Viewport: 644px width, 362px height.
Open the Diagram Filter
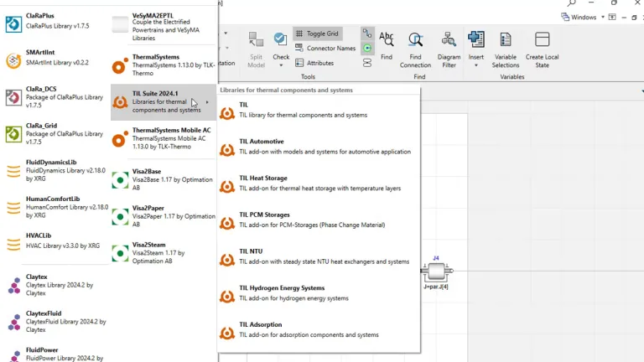point(449,49)
